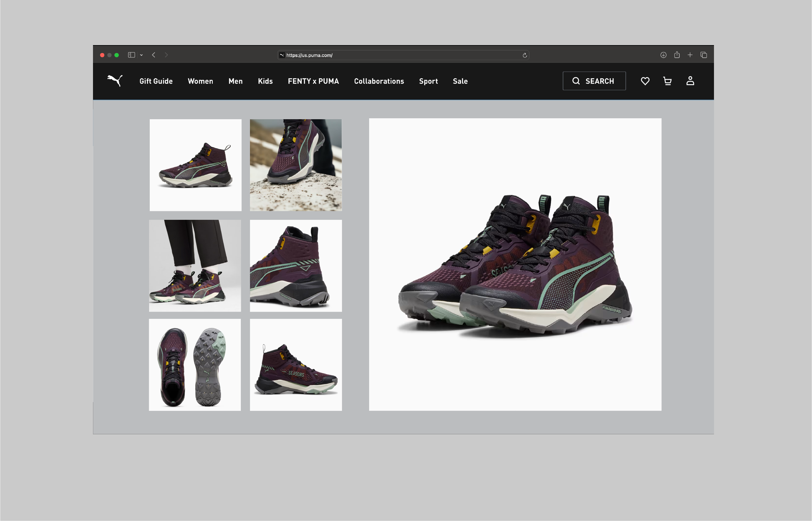812x521 pixels.
Task: Click the us.puma.com address bar
Action: [403, 55]
